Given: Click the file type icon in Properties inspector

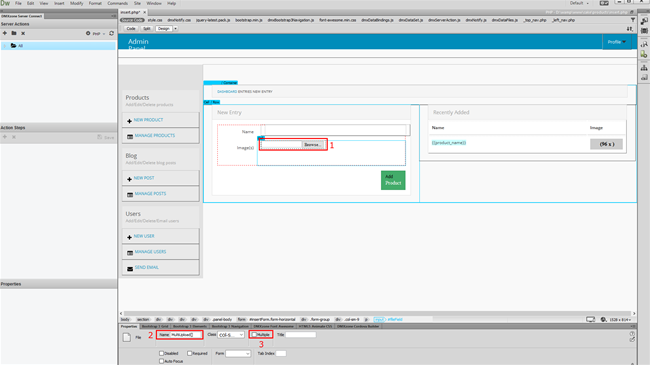Looking at the screenshot, I should click(x=127, y=337).
